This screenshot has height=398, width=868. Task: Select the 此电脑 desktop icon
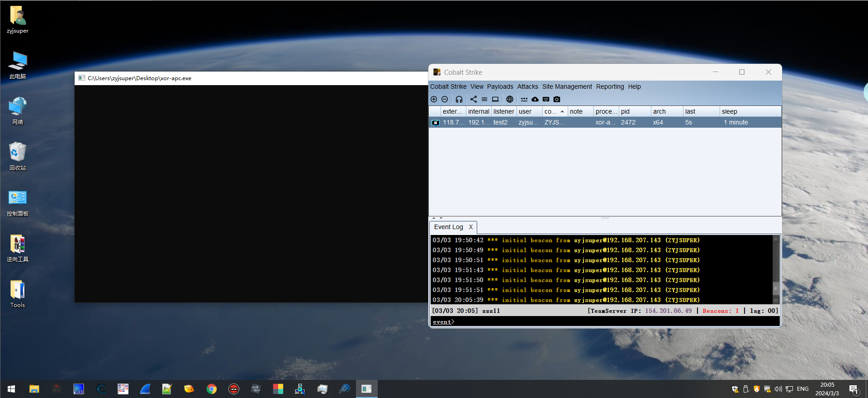click(18, 65)
